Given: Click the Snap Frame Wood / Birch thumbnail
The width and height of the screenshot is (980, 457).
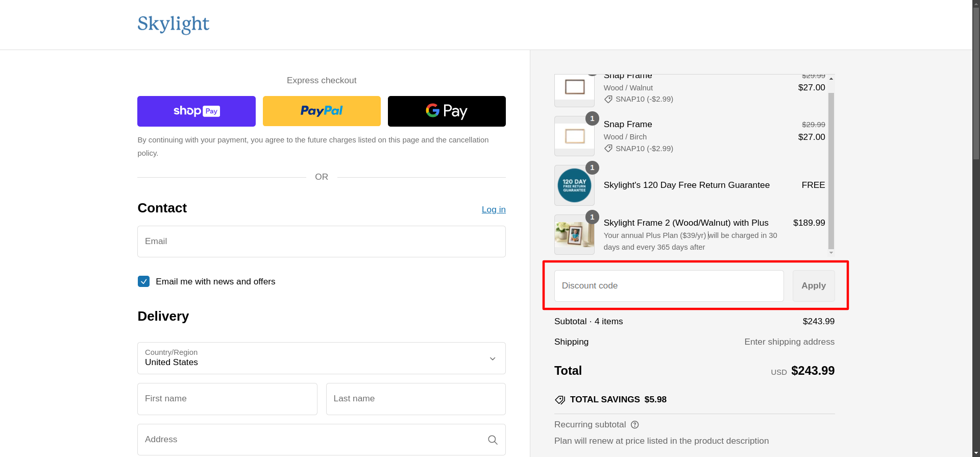Looking at the screenshot, I should click(574, 136).
